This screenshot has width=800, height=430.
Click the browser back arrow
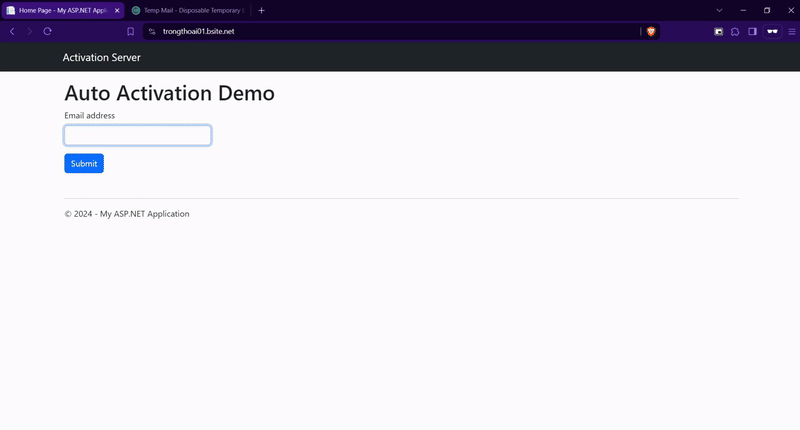(12, 31)
